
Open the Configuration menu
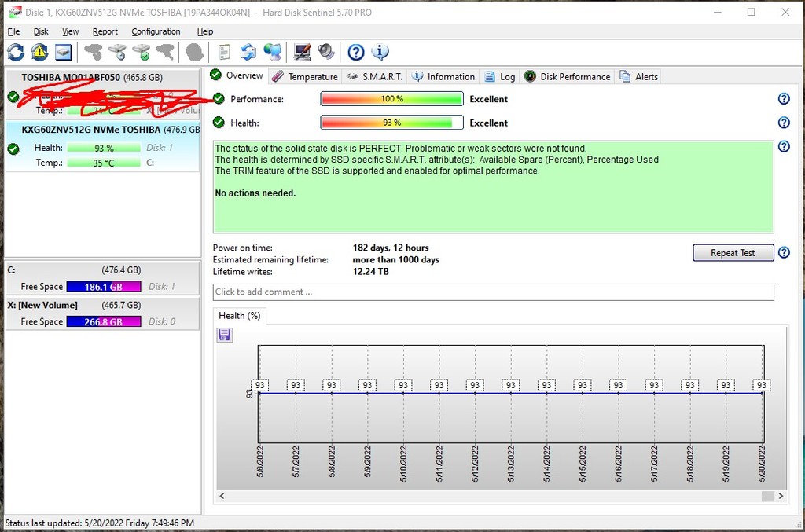tap(156, 31)
